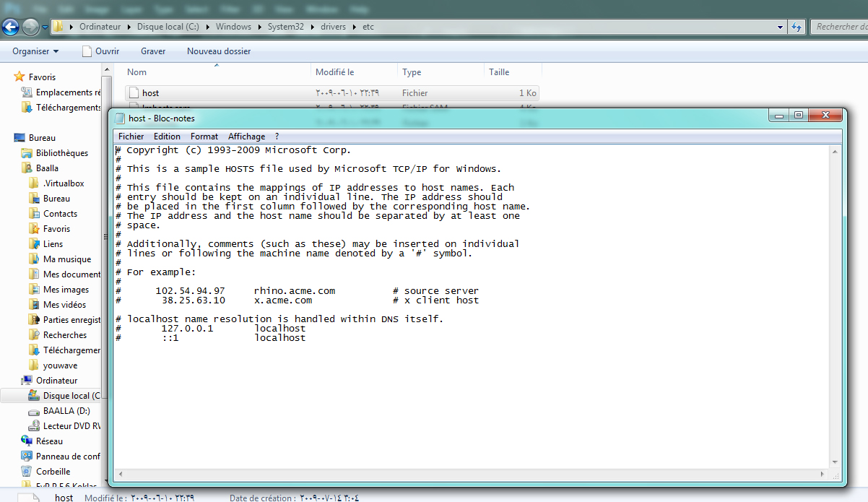The width and height of the screenshot is (868, 502).
Task: Click the navigation pane scroll-up arrow
Action: (x=107, y=69)
